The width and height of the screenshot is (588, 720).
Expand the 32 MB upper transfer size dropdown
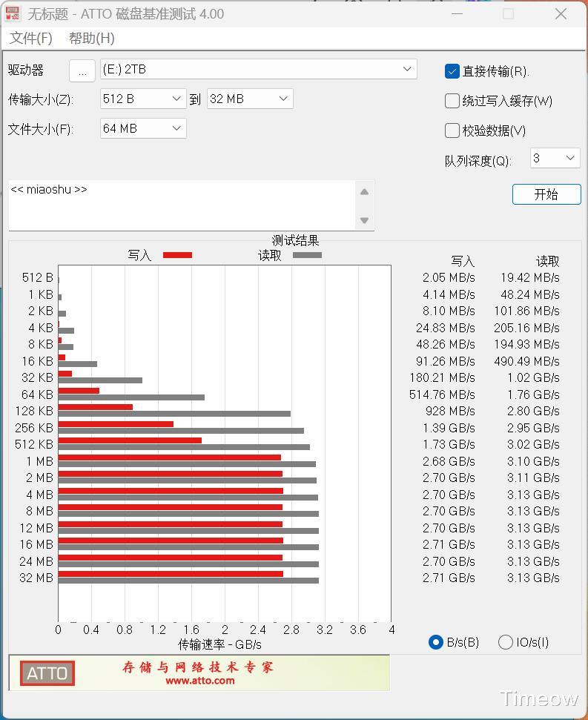tap(250, 99)
